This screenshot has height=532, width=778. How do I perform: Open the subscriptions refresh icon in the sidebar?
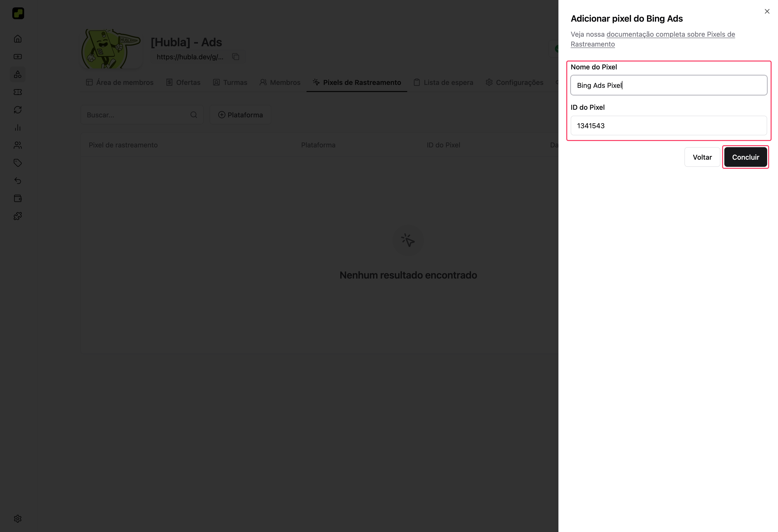coord(18,110)
